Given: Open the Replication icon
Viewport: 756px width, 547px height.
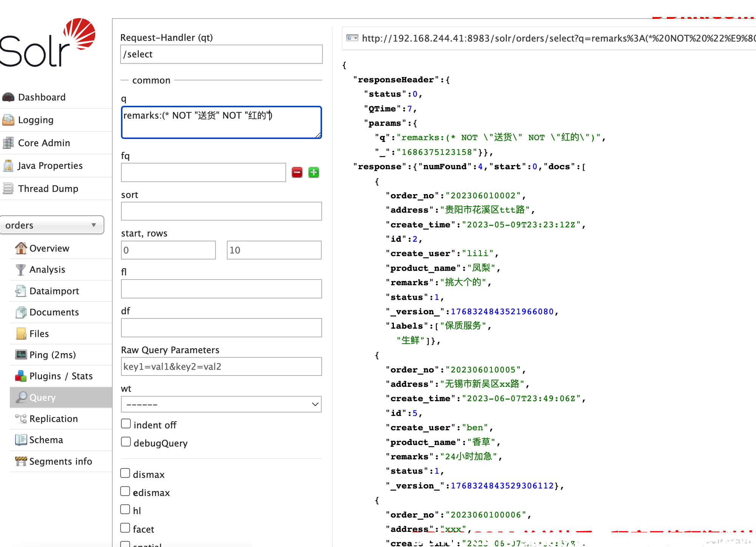Looking at the screenshot, I should (21, 419).
